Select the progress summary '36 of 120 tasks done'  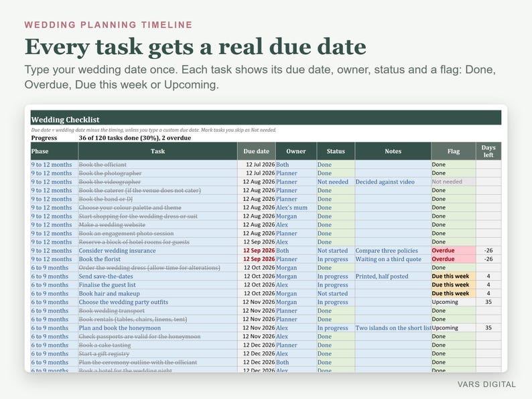135,138
